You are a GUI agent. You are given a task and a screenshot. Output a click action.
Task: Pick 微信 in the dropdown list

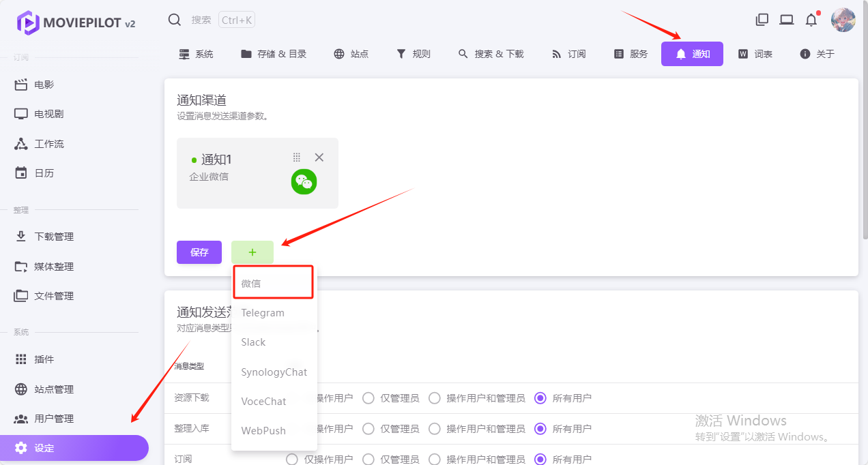pos(251,283)
